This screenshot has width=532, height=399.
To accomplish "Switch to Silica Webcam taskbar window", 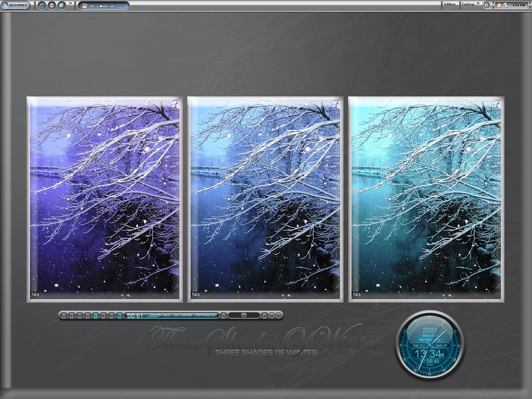I will (103, 6).
